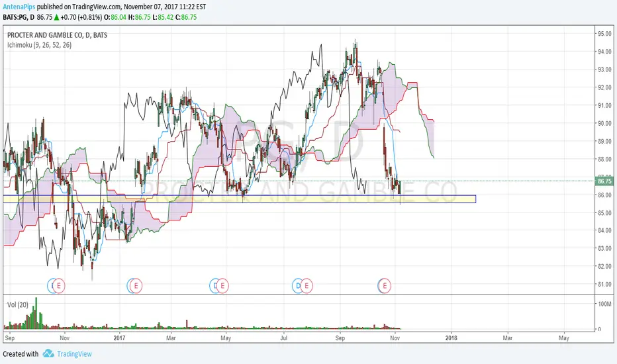Click the 84.00 price axis label
This screenshot has height=364, width=617.
point(605,230)
